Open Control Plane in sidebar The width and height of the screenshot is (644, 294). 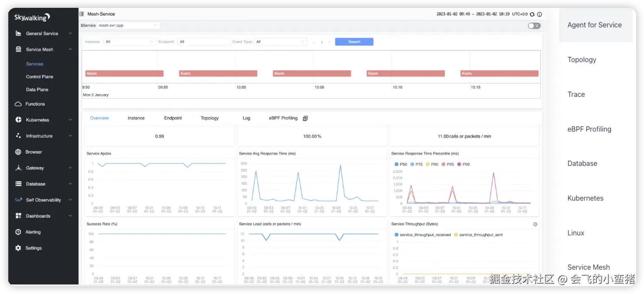point(39,77)
